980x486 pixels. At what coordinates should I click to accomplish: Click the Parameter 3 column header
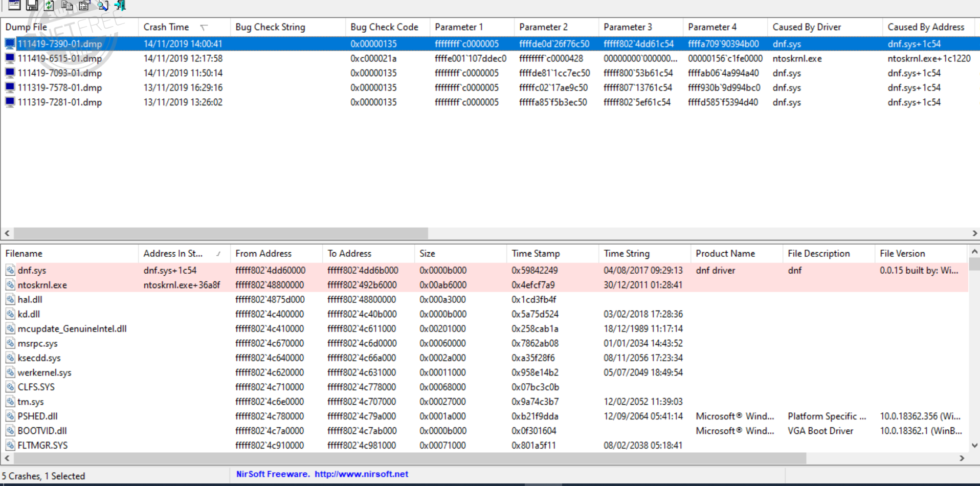point(641,27)
